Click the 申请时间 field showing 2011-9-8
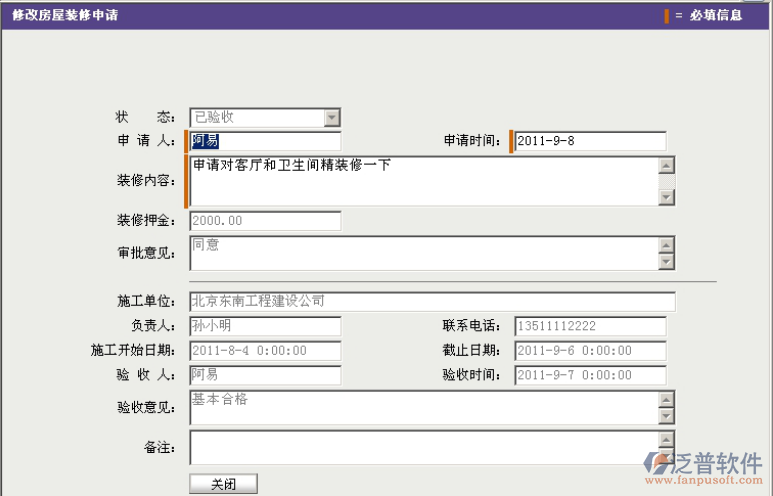The image size is (773, 496). tap(590, 141)
